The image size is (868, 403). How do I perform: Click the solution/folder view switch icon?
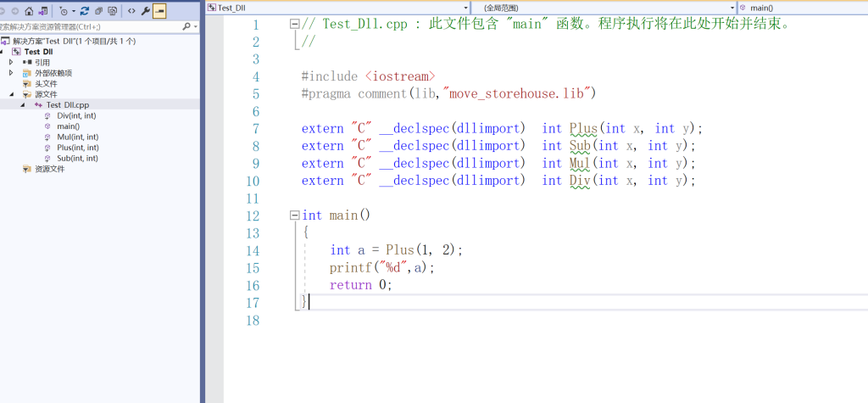[43, 11]
